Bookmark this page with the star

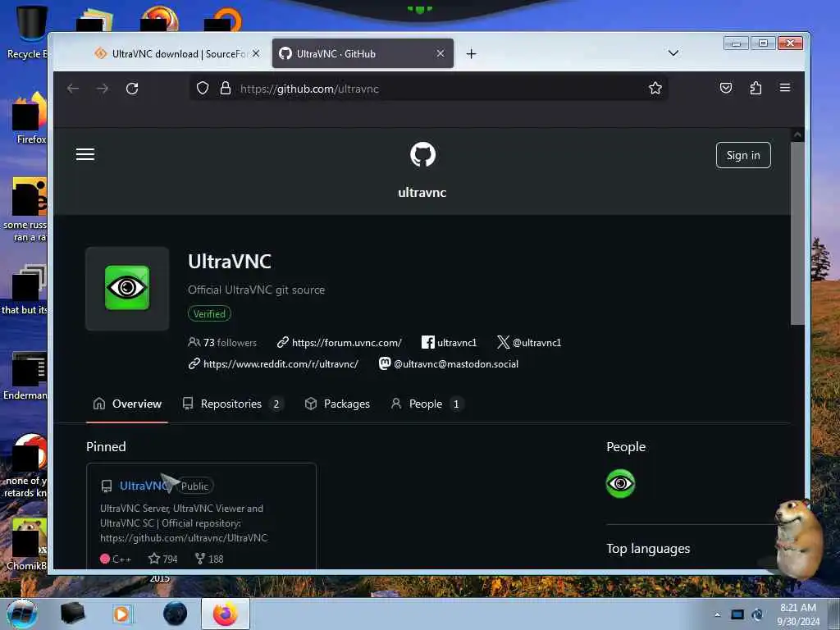pos(655,89)
